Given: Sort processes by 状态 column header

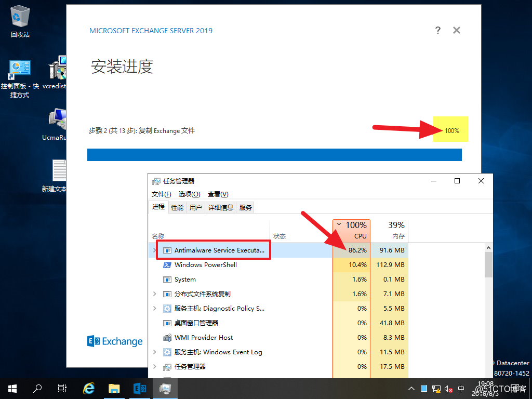Looking at the screenshot, I should [301, 231].
